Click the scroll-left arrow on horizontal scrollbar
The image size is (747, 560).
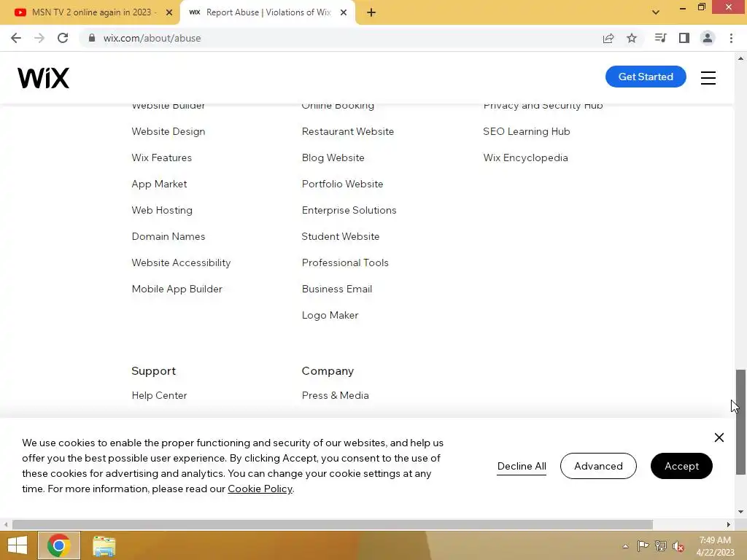6,524
